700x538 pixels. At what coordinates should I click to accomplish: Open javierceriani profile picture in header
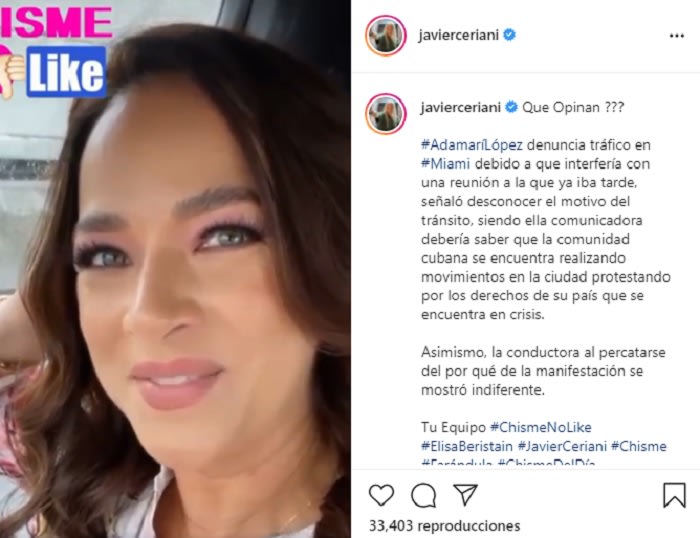386,36
